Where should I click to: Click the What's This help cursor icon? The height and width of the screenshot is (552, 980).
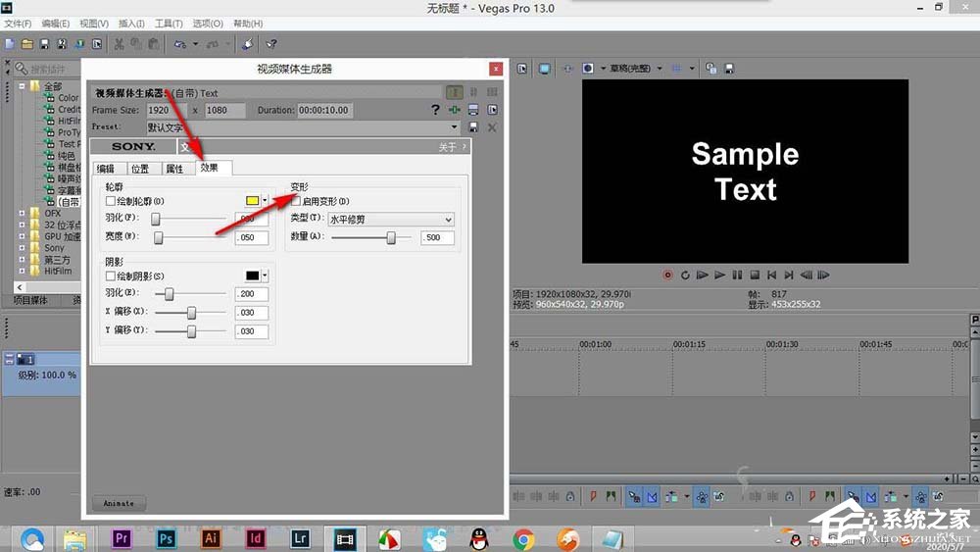[x=270, y=44]
